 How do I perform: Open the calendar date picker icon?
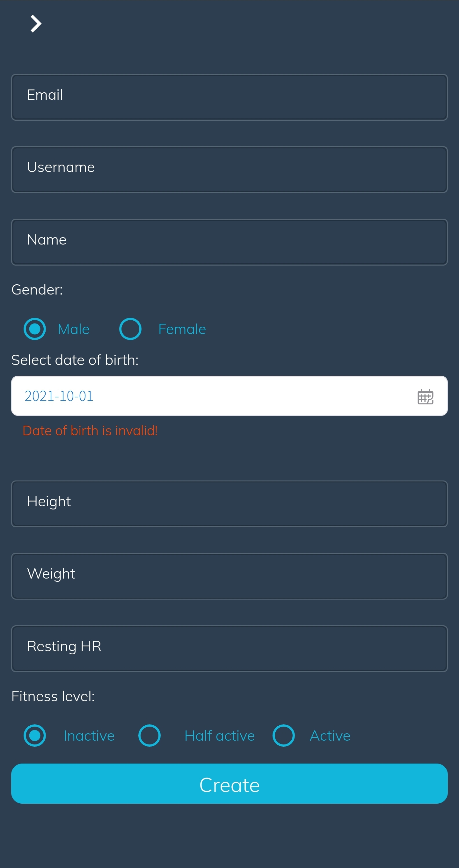pos(425,396)
